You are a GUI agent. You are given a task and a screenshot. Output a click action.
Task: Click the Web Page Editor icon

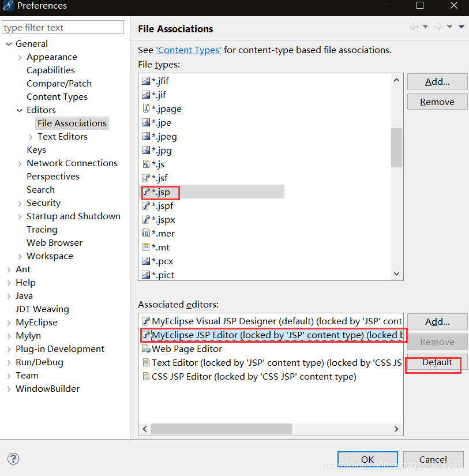pos(146,349)
